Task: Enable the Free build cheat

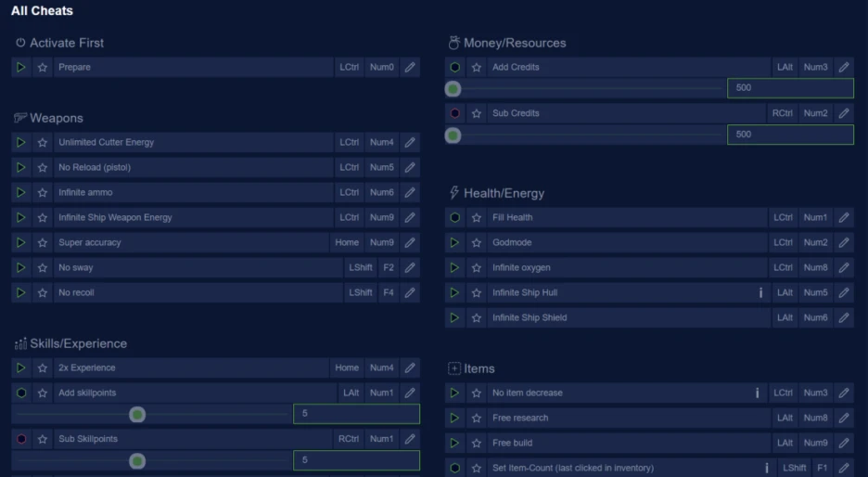Action: point(454,443)
